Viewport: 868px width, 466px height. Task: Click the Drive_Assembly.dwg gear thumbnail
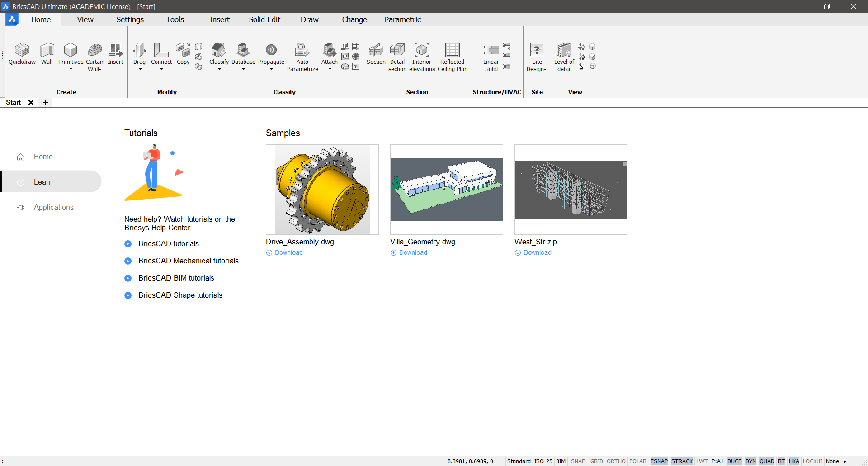(322, 190)
